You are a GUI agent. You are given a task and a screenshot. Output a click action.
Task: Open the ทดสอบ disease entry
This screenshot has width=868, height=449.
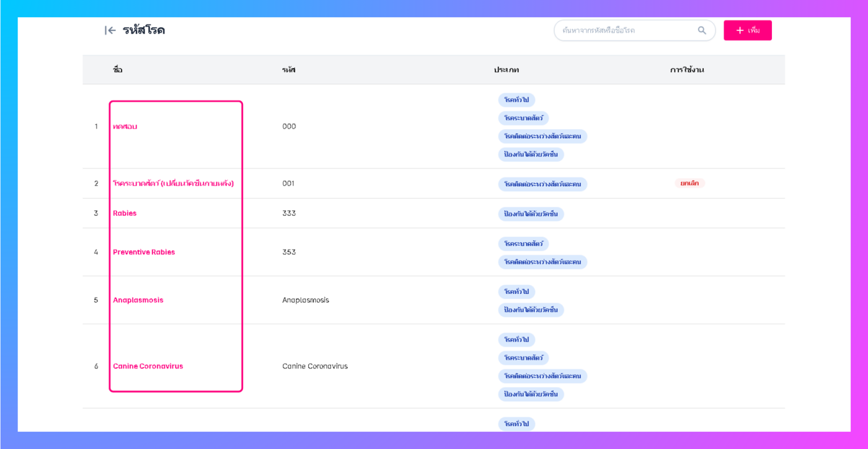click(125, 127)
